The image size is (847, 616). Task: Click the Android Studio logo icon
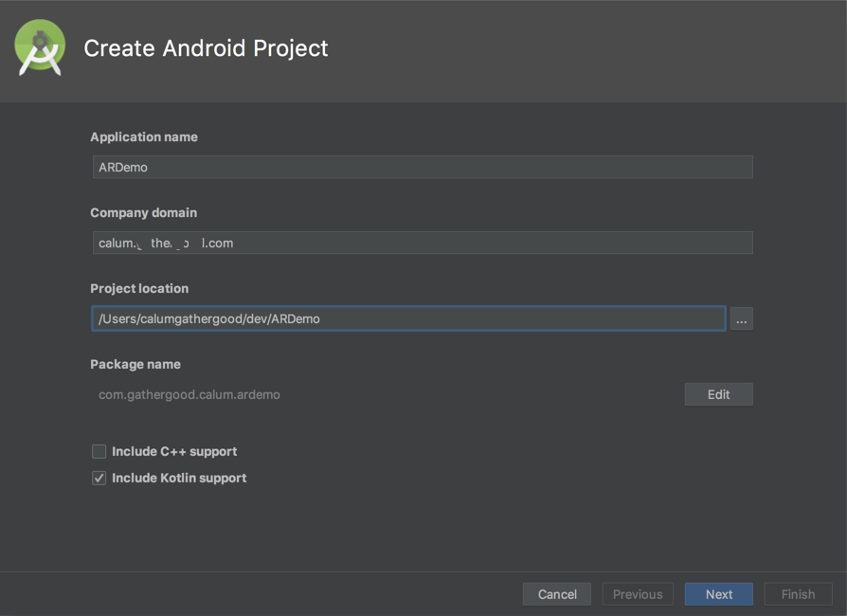pos(40,47)
